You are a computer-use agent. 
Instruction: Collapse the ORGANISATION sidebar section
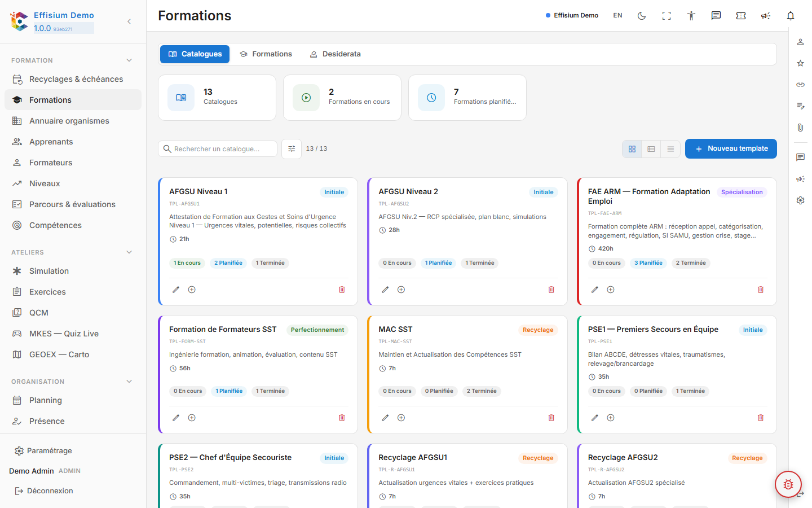pyautogui.click(x=129, y=382)
